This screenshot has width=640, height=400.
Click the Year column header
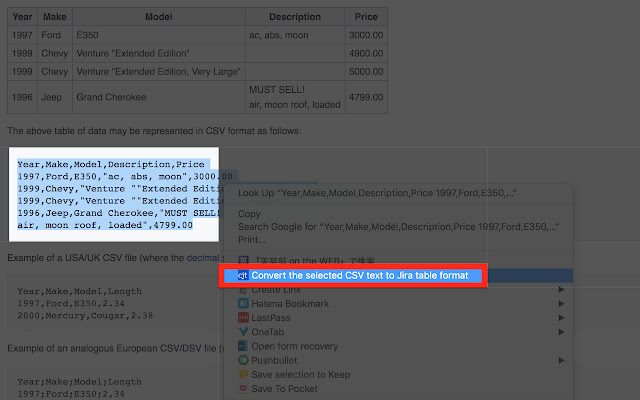point(22,17)
